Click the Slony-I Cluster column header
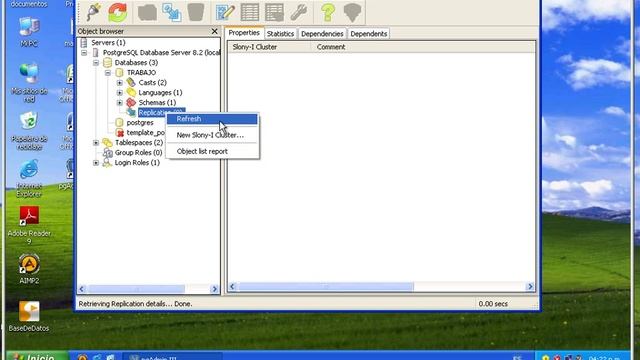The height and width of the screenshot is (360, 640). (270, 47)
